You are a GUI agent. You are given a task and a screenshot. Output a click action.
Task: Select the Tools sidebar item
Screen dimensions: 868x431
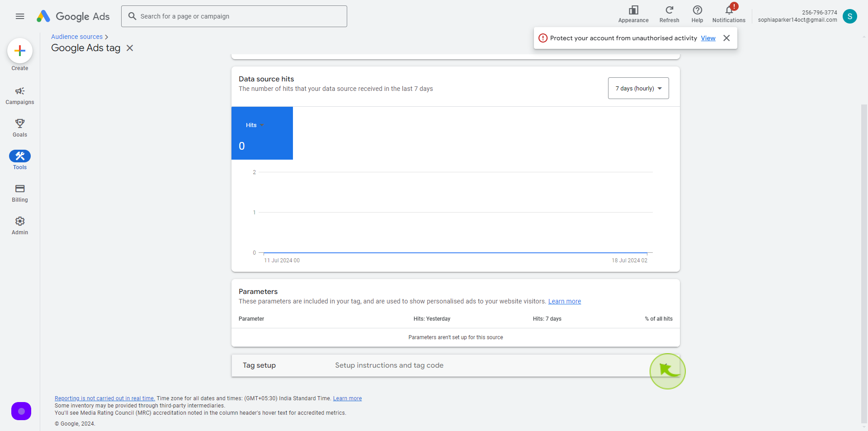(20, 161)
